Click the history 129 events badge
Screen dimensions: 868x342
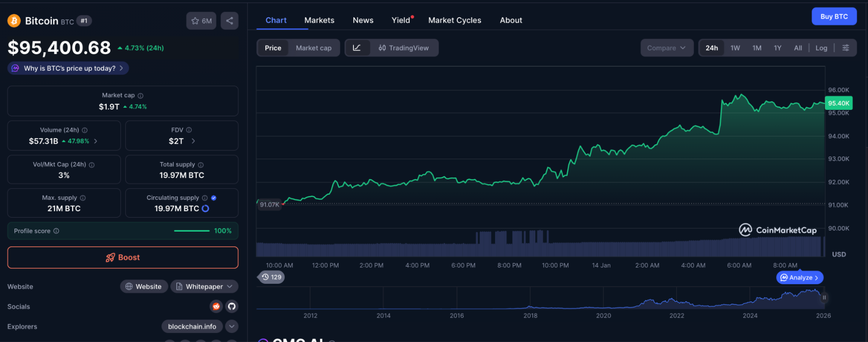pos(272,277)
